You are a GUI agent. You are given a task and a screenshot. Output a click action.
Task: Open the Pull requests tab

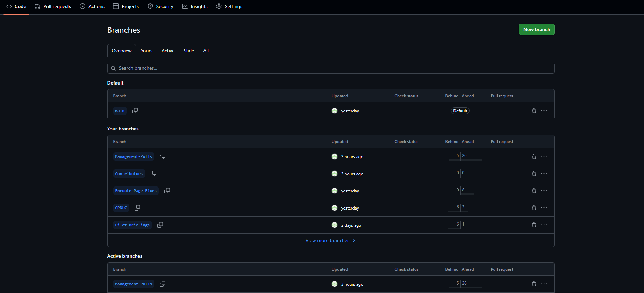53,6
